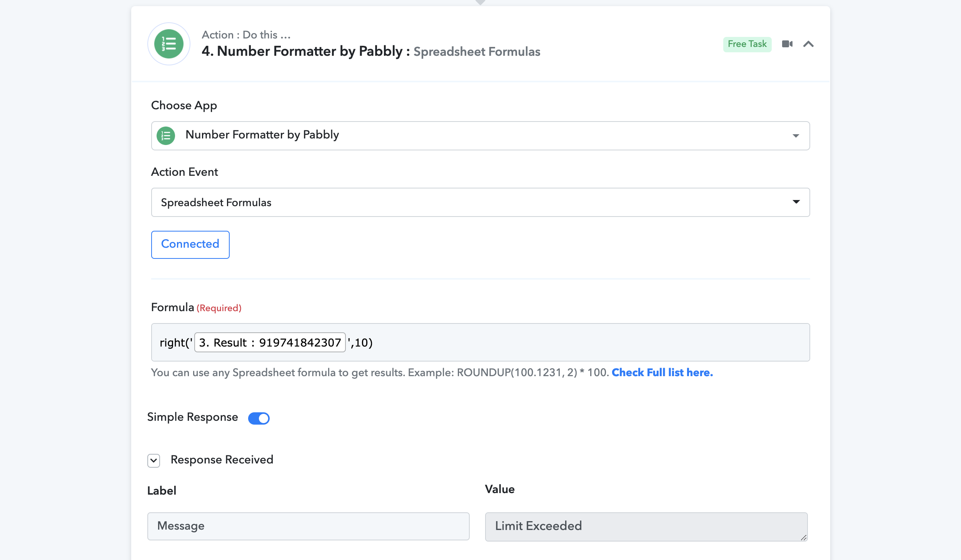The width and height of the screenshot is (961, 560).
Task: Open the video tutorial camera icon
Action: click(787, 44)
